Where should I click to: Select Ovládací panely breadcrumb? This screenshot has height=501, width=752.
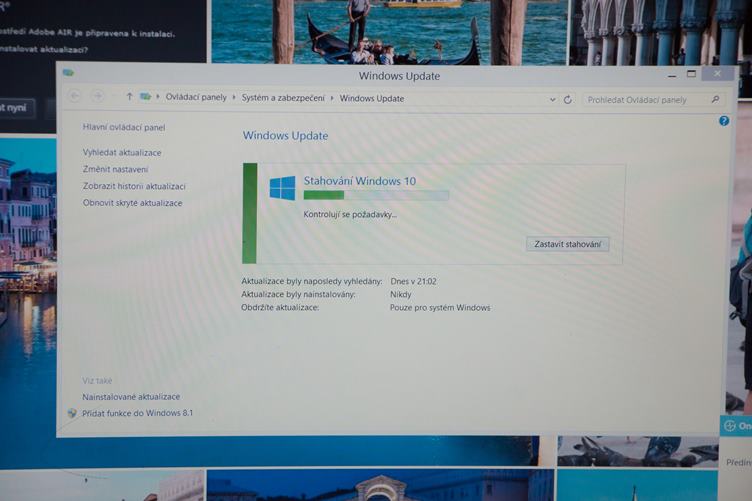click(196, 97)
